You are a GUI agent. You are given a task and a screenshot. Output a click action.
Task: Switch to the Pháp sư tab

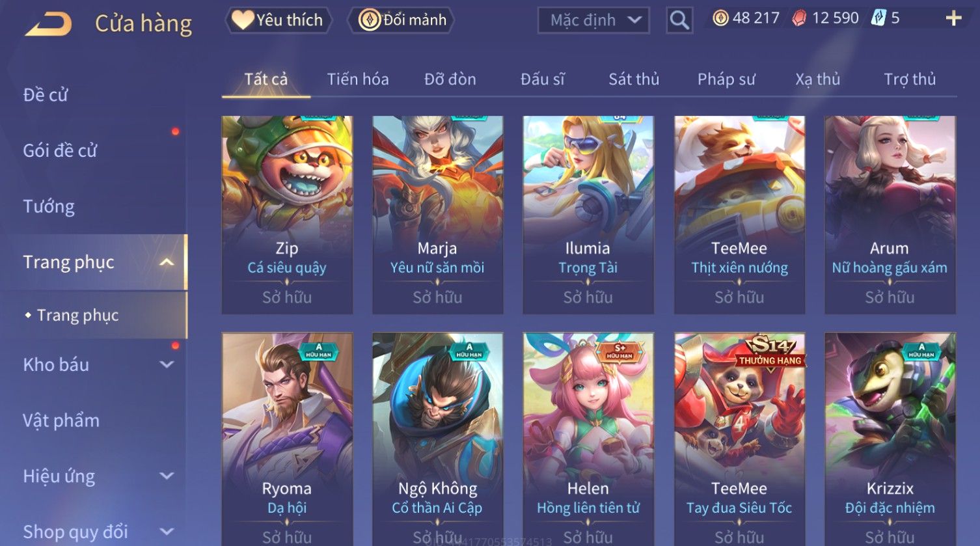(726, 79)
